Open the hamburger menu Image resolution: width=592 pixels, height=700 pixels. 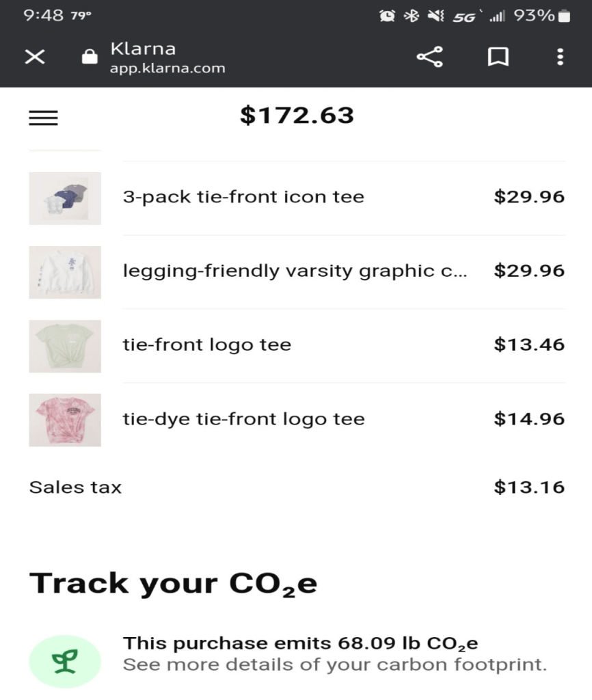(x=43, y=118)
